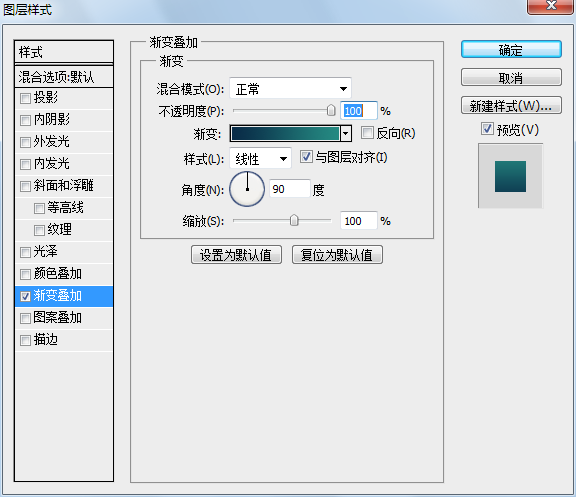Viewport: 576px width, 497px height.
Task: Uncheck 与图层对齐(I) align with layer
Action: pyautogui.click(x=306, y=156)
